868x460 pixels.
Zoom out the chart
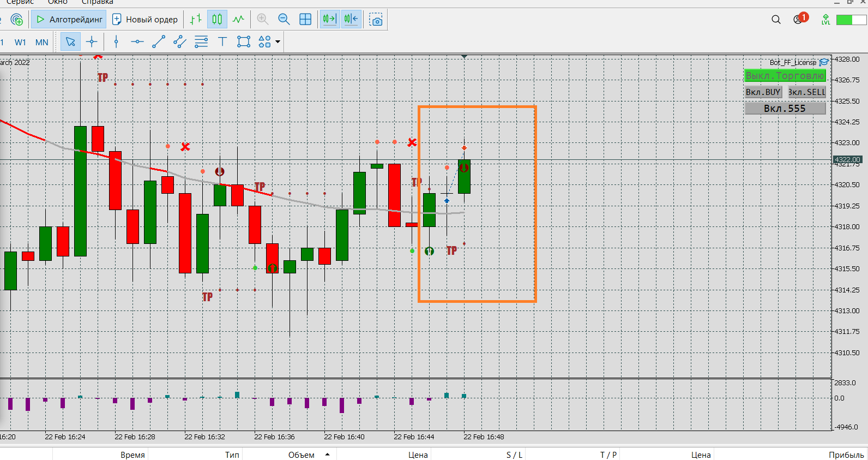[x=284, y=20]
